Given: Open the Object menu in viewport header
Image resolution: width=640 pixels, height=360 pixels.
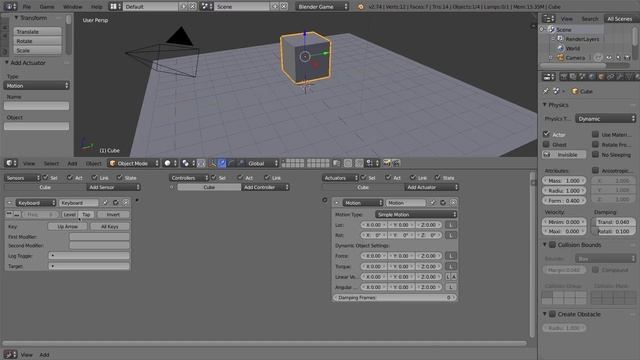Looking at the screenshot, I should click(93, 163).
